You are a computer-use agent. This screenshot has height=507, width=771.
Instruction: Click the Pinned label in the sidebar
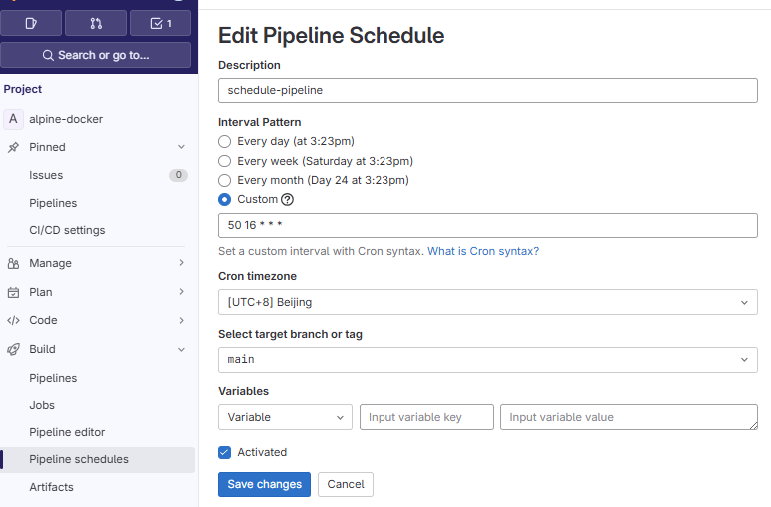coord(47,147)
